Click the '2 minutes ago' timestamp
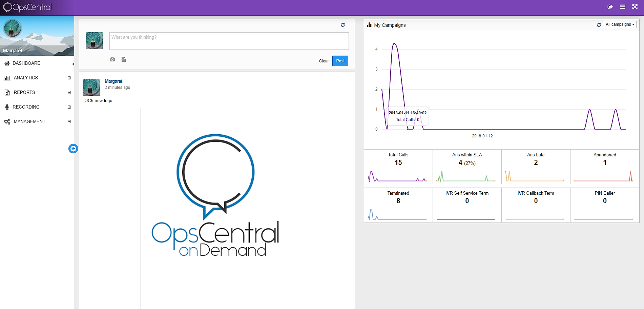This screenshot has width=644, height=309. coord(117,88)
